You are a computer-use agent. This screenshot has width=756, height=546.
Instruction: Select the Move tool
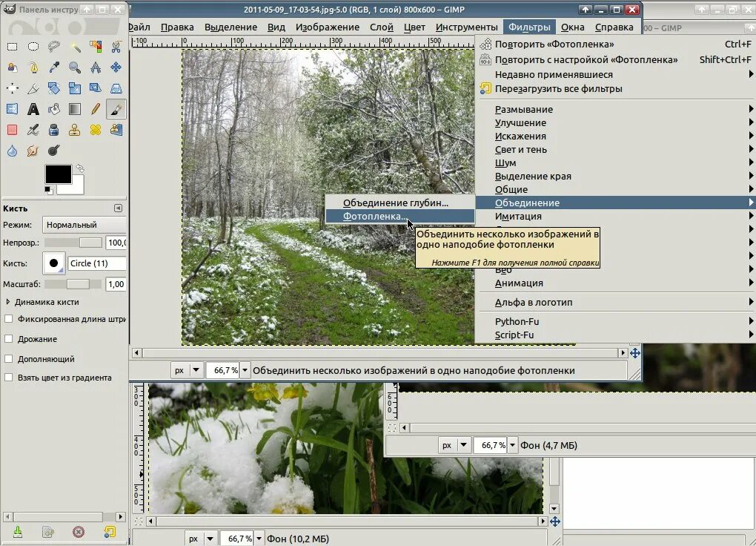(x=116, y=68)
